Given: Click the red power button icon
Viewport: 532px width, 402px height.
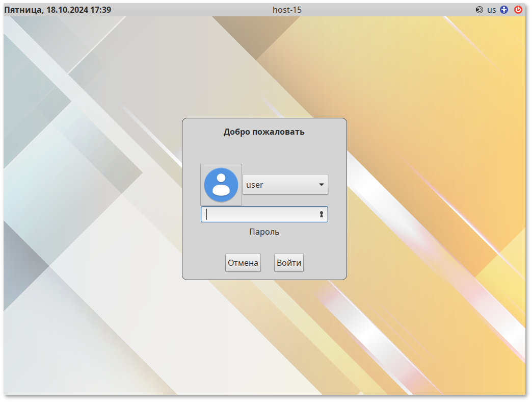Looking at the screenshot, I should pos(518,10).
